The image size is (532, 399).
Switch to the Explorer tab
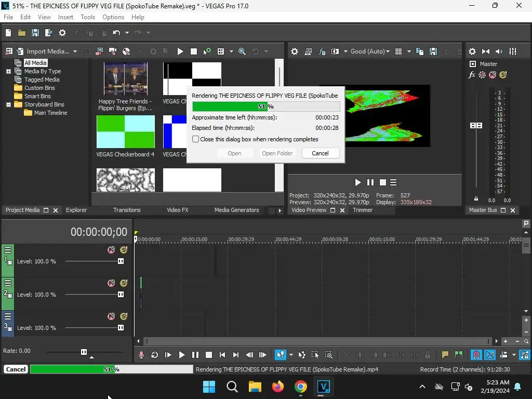coord(76,210)
